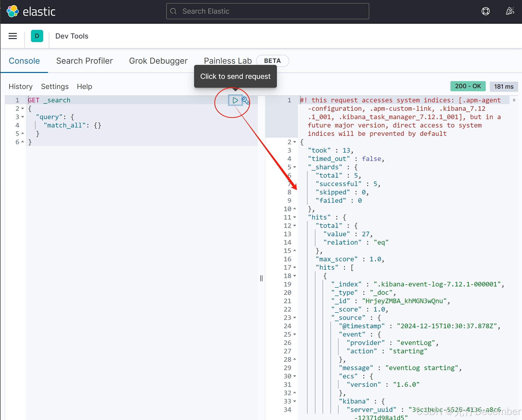This screenshot has height=420, width=522.
Task: Open the wrench request options icon
Action: tap(245, 100)
